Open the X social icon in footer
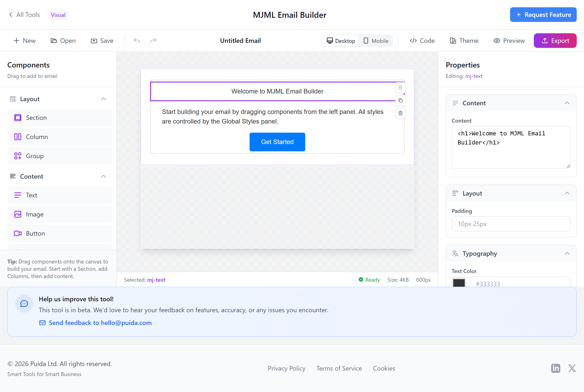 tap(572, 368)
